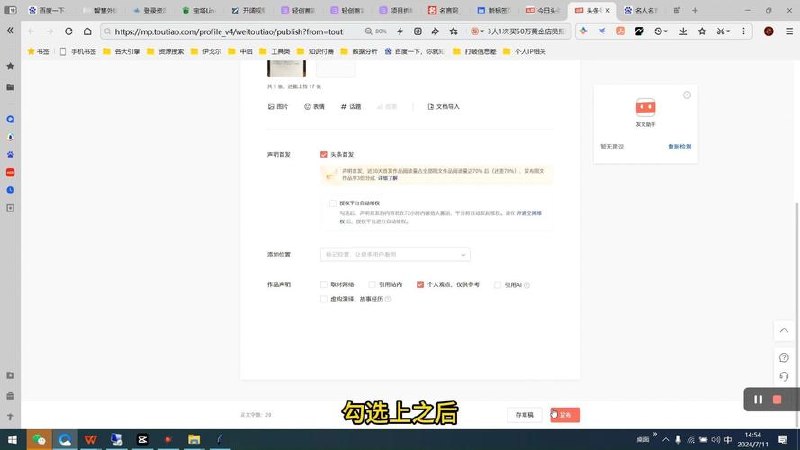The height and width of the screenshot is (450, 800).
Task: Click the browser reload button
Action: pyautogui.click(x=68, y=31)
